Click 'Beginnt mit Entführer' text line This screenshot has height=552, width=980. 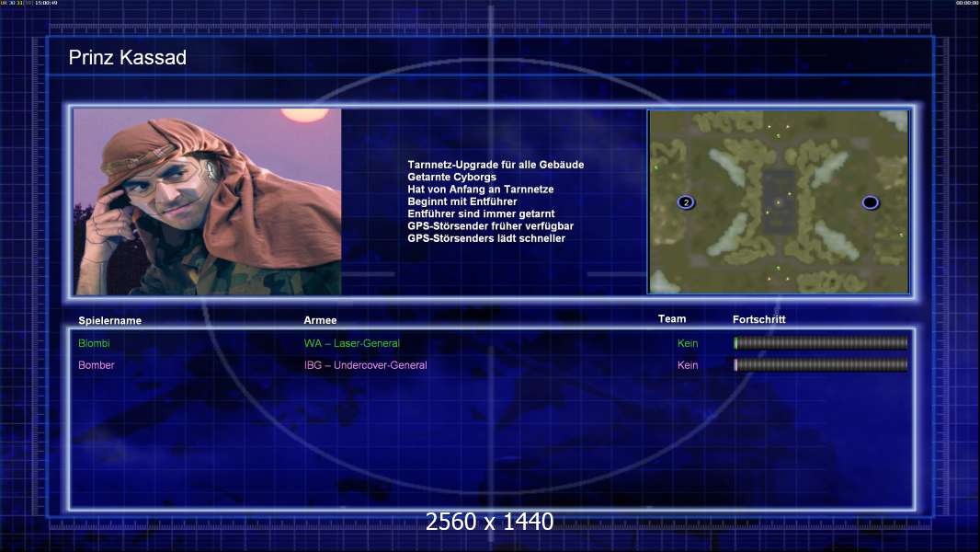[462, 201]
